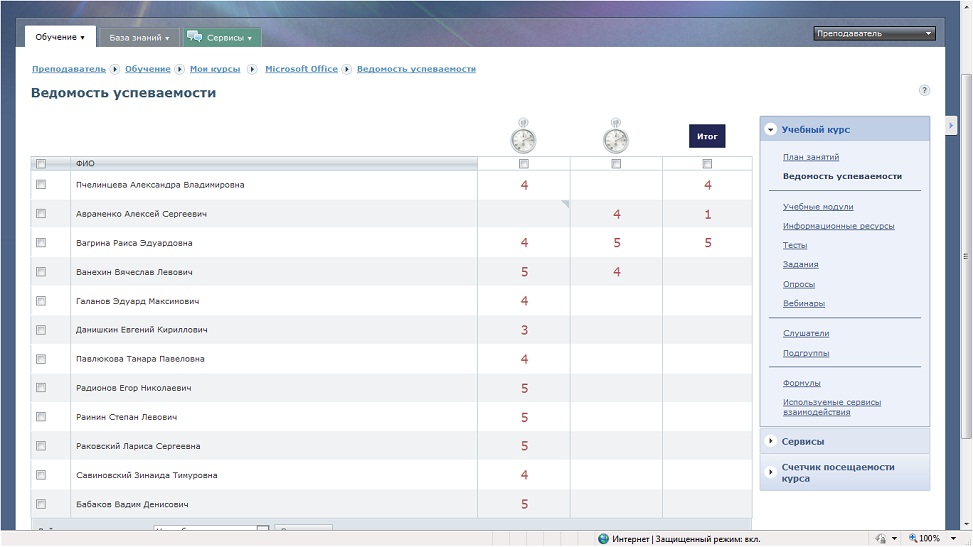Click the name Савиновский Зинаида Тимуровна
The height and width of the screenshot is (547, 973).
(x=146, y=475)
